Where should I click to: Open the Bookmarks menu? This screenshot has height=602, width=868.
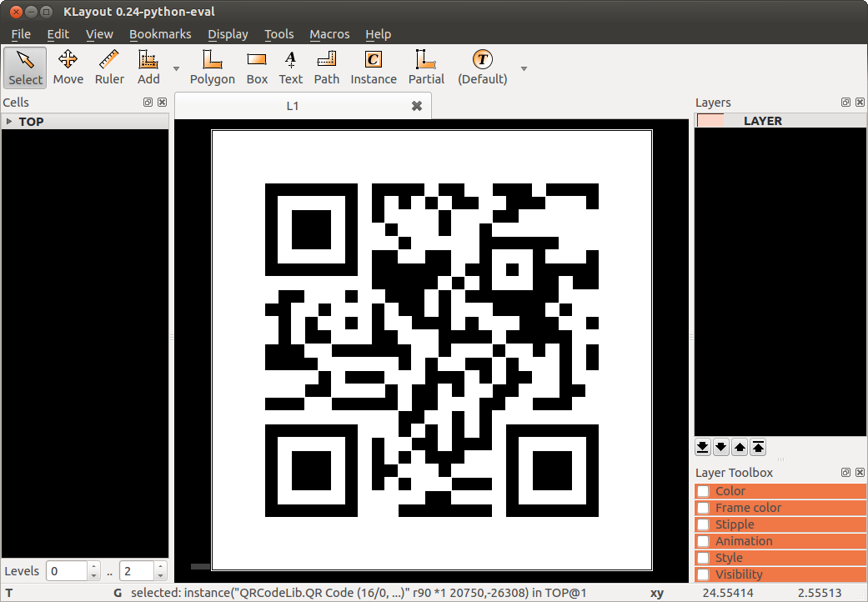160,34
